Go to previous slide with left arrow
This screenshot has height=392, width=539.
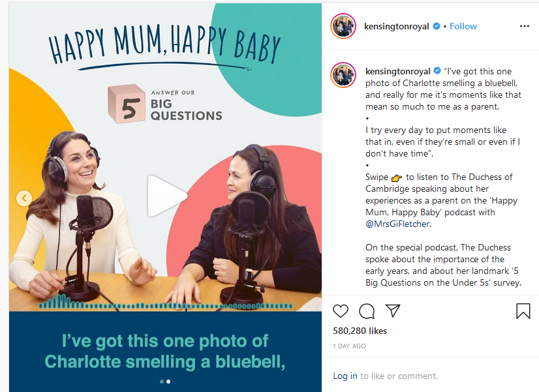[x=24, y=198]
